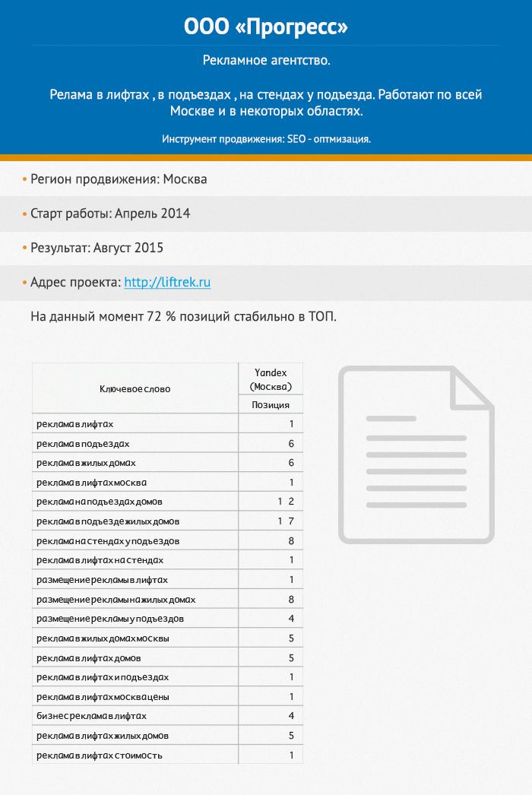
Task: Select the 'бизнес реклама в лифтах' keyword
Action: pyautogui.click(x=91, y=716)
